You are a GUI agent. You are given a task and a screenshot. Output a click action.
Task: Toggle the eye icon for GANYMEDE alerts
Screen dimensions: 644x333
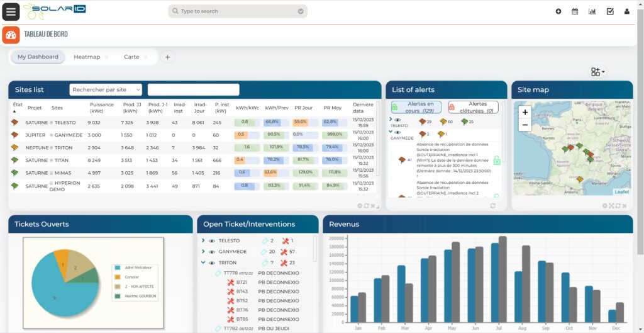click(x=397, y=132)
